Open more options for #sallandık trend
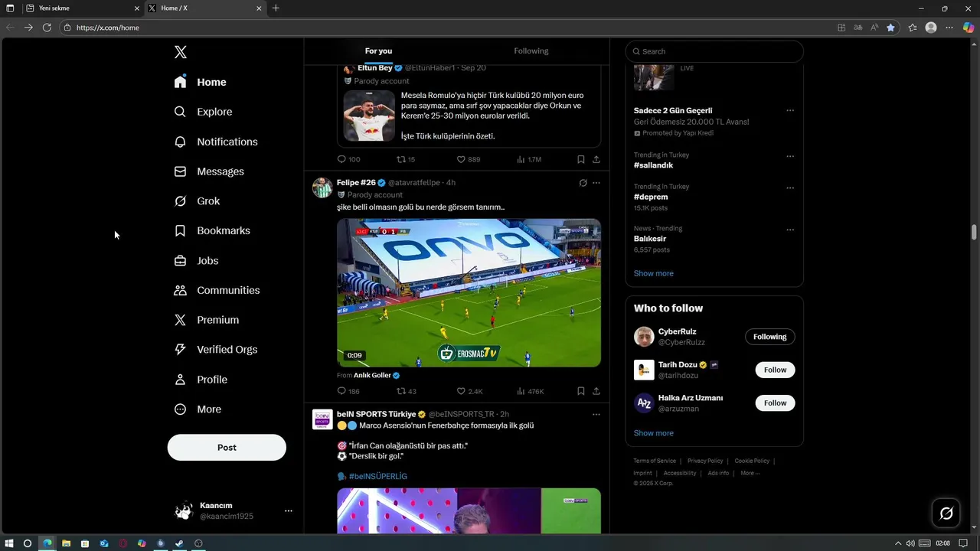980x551 pixels. (790, 156)
